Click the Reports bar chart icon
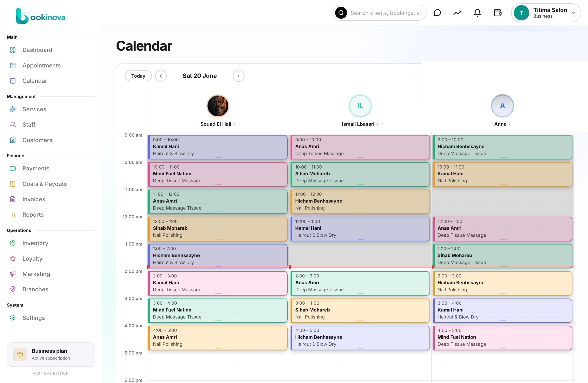 pos(13,215)
